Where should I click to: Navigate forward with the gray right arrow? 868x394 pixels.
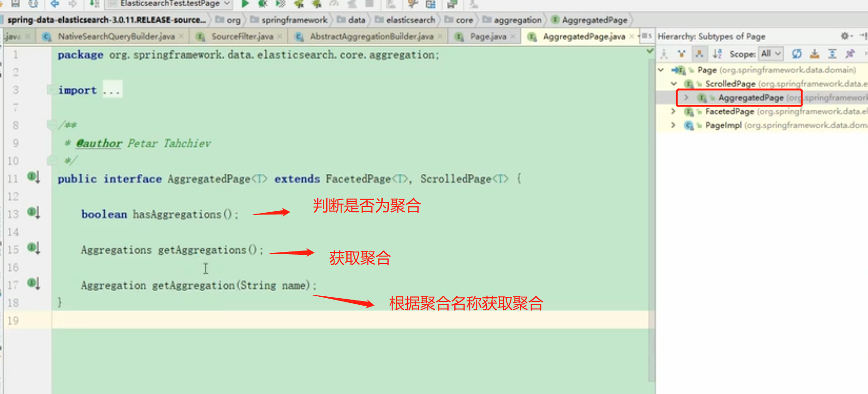tap(73, 4)
